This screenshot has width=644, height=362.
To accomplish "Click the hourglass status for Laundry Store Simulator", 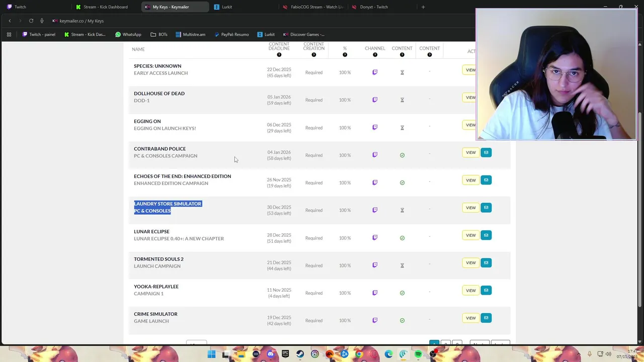I will 402,210.
